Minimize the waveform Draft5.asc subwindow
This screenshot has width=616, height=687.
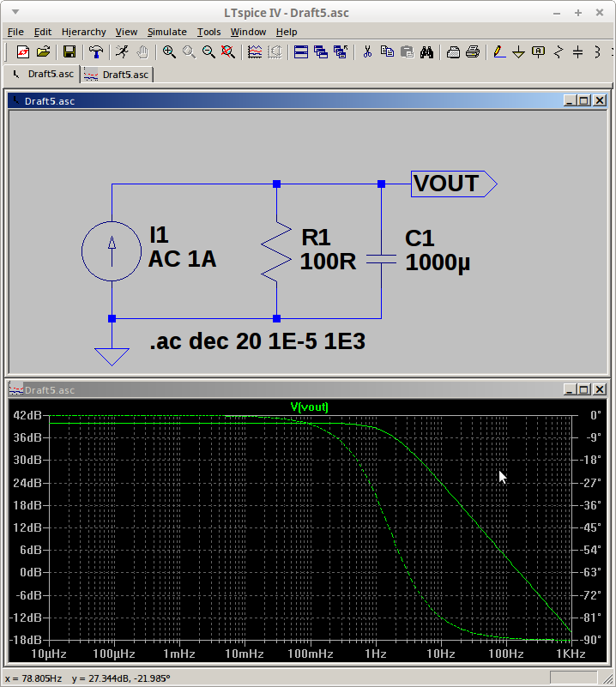point(569,389)
